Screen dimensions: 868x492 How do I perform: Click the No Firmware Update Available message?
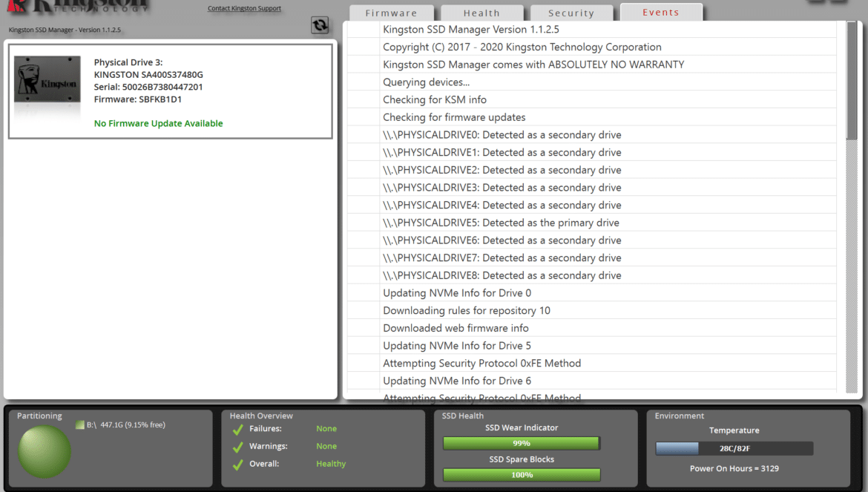[x=158, y=123]
